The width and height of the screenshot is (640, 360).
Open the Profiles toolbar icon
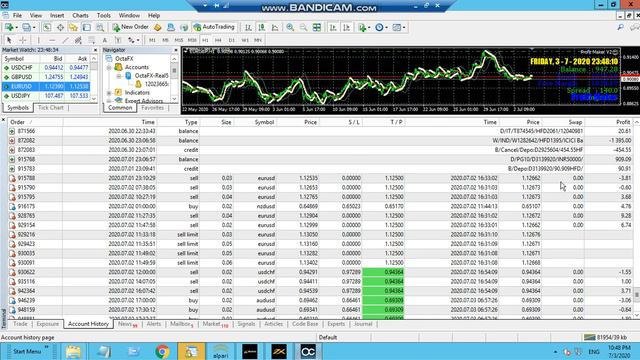click(x=28, y=27)
